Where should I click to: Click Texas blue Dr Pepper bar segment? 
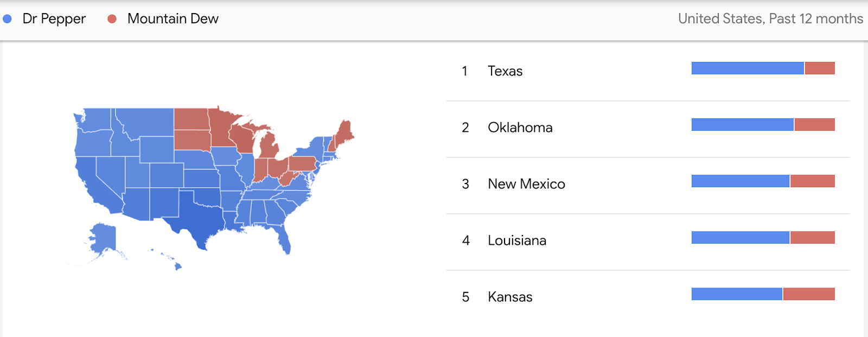tap(748, 68)
